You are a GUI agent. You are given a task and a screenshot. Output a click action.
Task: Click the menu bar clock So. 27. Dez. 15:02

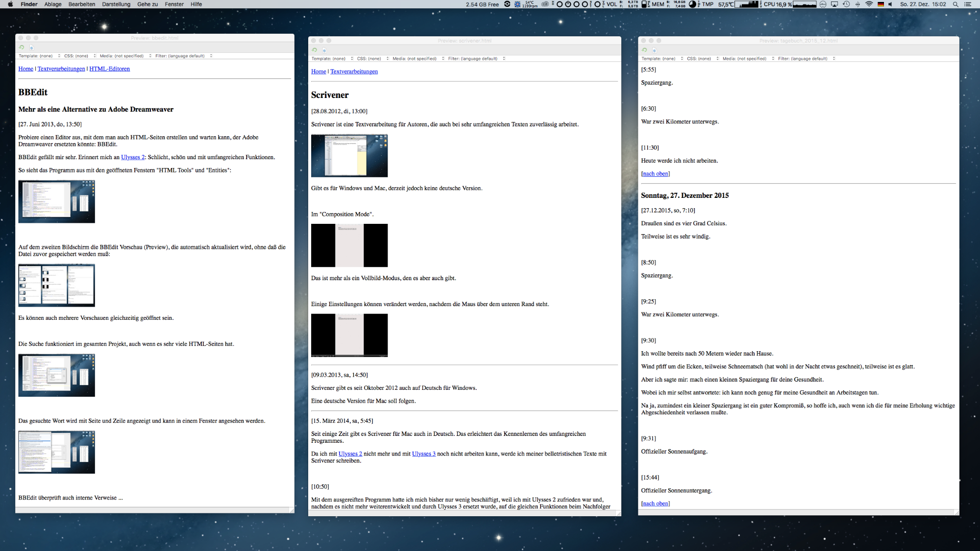(x=923, y=4)
